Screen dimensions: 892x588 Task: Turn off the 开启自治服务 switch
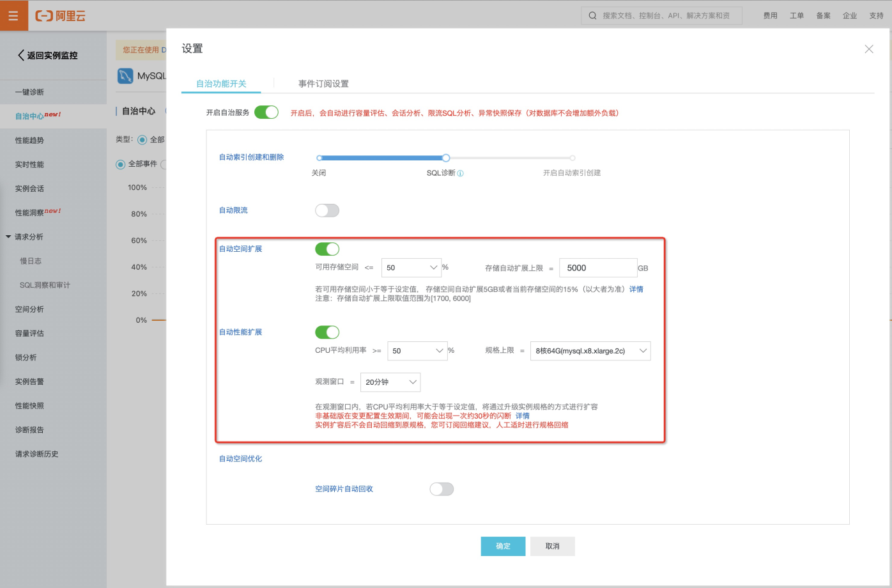click(266, 112)
